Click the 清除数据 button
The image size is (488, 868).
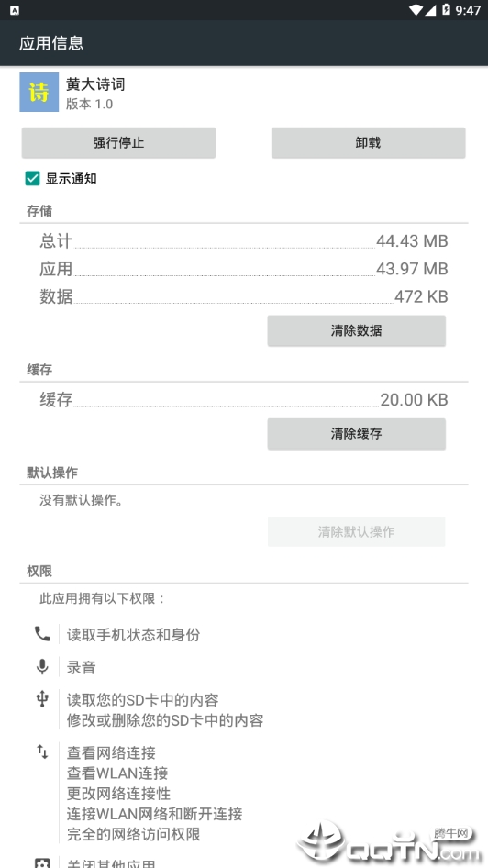[356, 331]
